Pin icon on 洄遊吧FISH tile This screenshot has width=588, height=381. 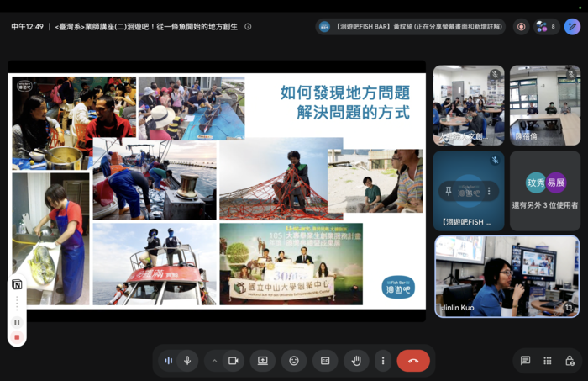(x=449, y=192)
